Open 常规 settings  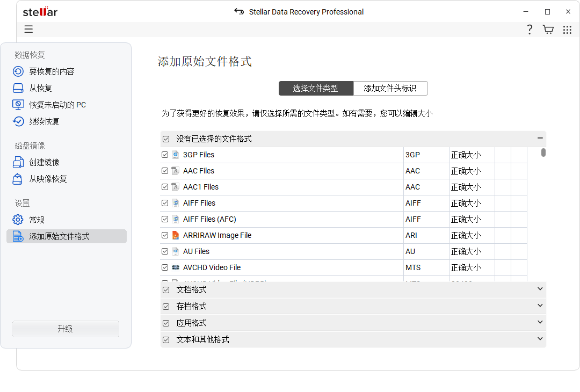[36, 219]
